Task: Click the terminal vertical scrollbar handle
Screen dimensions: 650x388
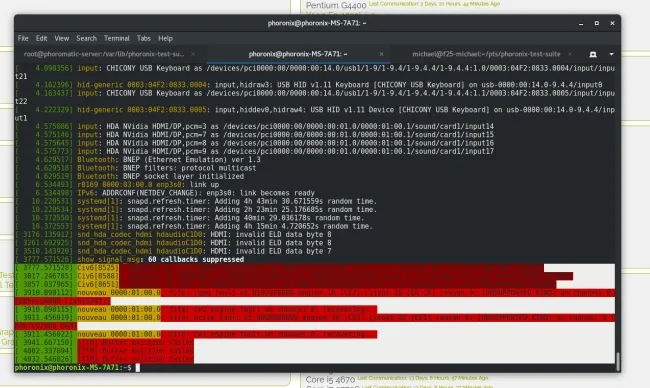Action: point(618,361)
